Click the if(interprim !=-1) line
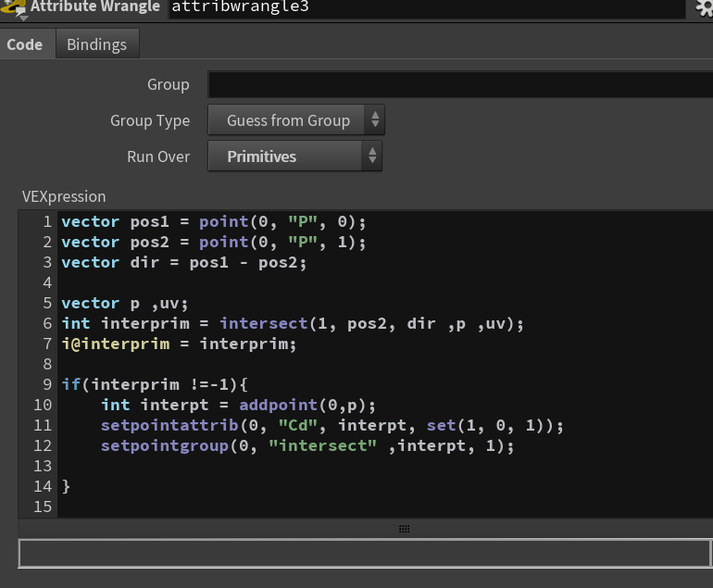The width and height of the screenshot is (713, 588). coord(155,384)
